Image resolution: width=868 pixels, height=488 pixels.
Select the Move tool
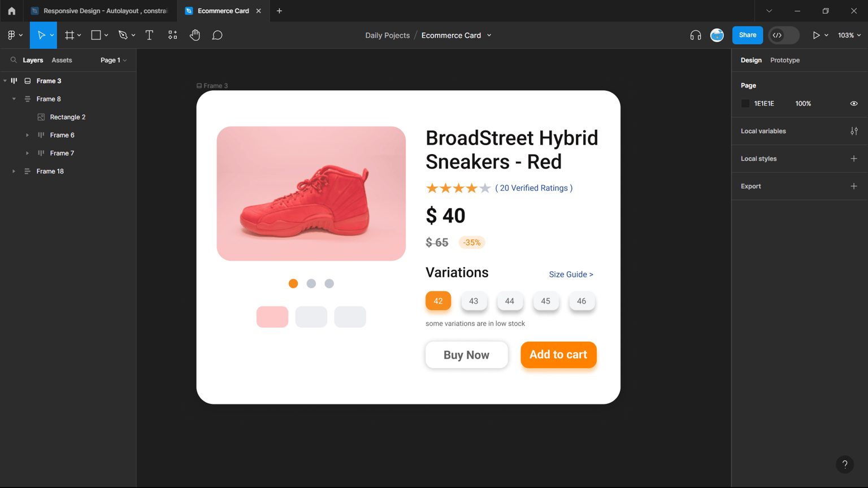pyautogui.click(x=41, y=35)
